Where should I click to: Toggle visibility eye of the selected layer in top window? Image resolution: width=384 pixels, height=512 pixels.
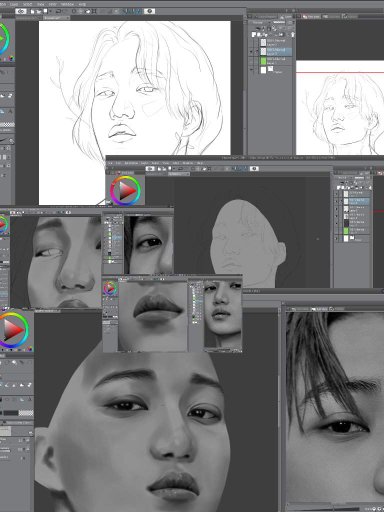click(251, 51)
